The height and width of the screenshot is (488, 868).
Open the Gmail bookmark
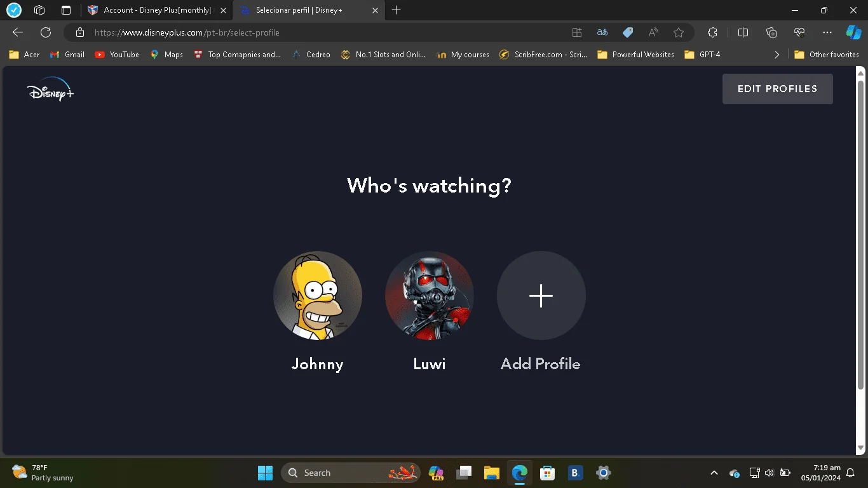point(67,55)
